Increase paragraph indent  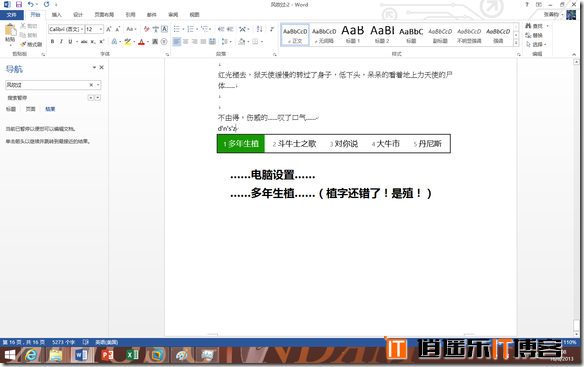coord(230,29)
